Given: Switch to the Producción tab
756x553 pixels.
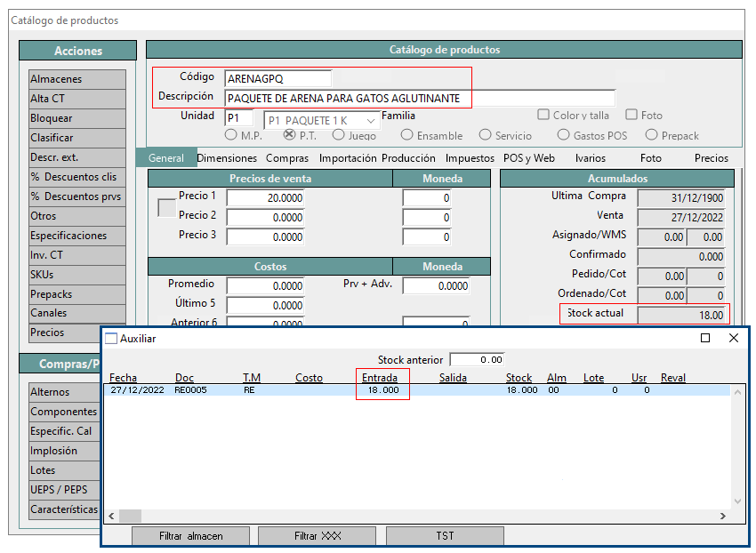Looking at the screenshot, I should (x=408, y=158).
